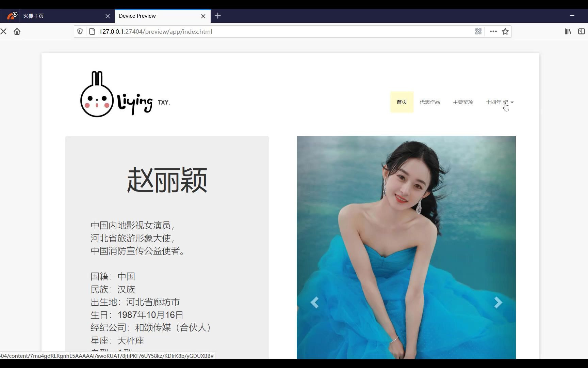This screenshot has height=368, width=588.
Task: Click the birthday line 1987年10月16日
Action: coord(137,315)
